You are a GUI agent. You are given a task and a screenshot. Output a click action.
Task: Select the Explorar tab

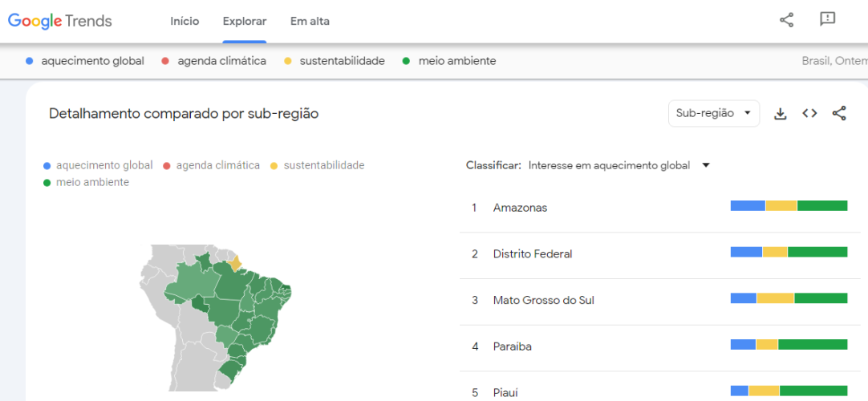245,22
